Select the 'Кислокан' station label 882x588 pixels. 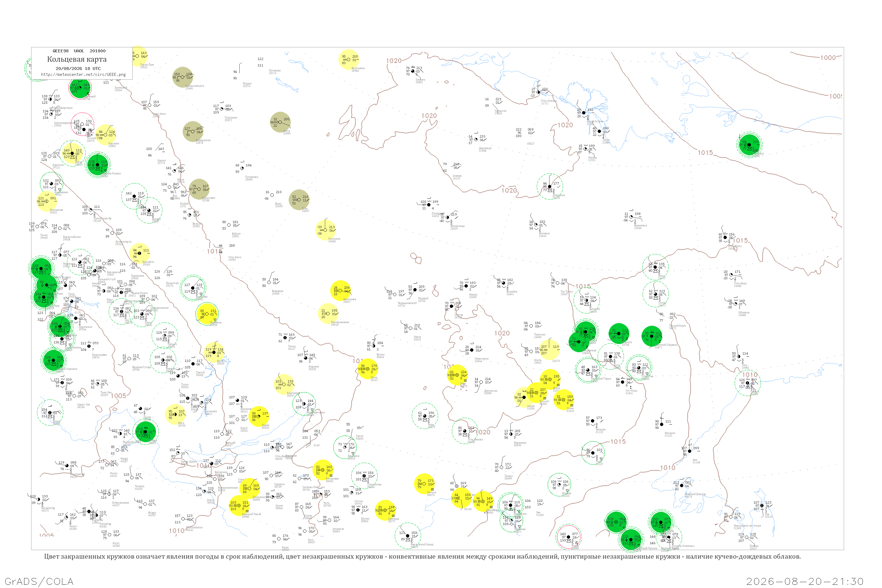click(334, 239)
